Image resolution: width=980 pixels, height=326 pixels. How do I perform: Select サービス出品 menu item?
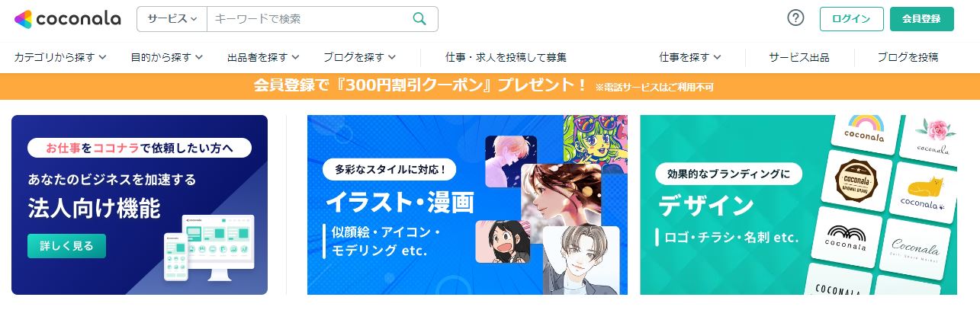click(799, 57)
